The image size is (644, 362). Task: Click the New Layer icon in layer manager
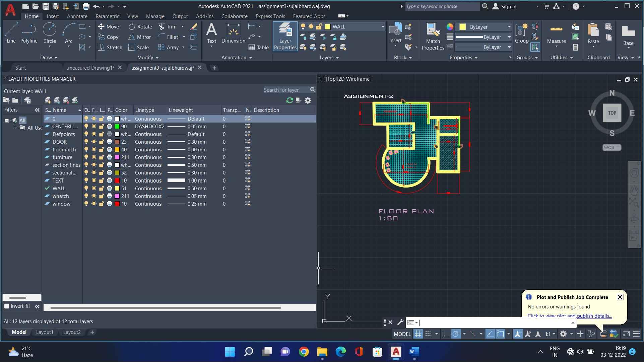tap(48, 100)
